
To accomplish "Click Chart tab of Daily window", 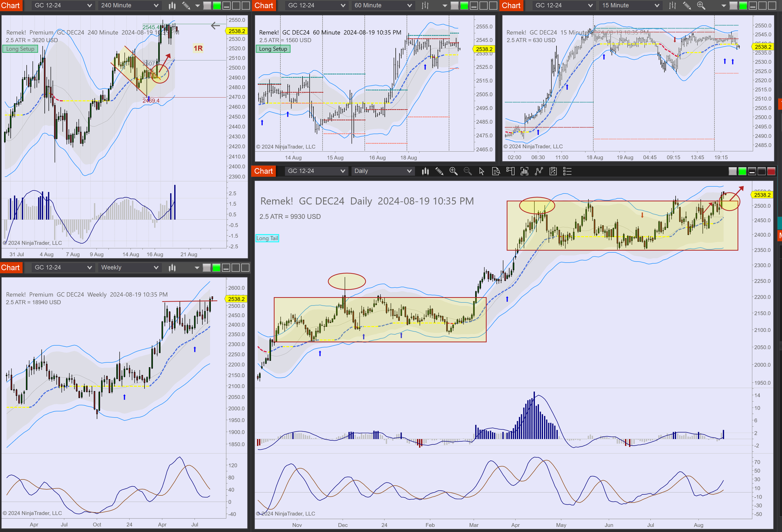I will 263,171.
